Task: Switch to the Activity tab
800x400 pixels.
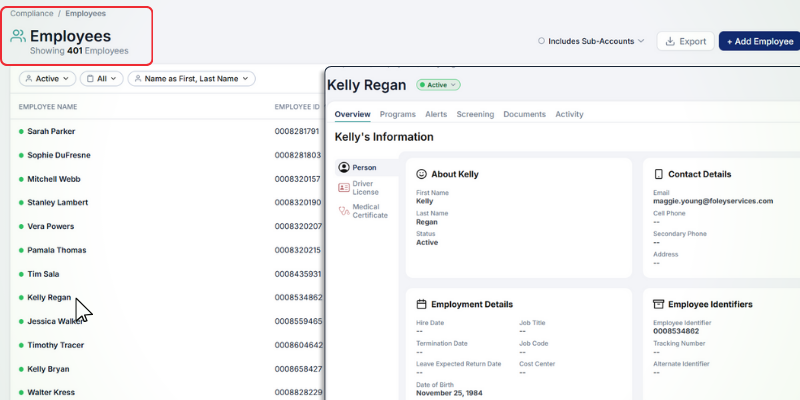Action: tap(569, 114)
